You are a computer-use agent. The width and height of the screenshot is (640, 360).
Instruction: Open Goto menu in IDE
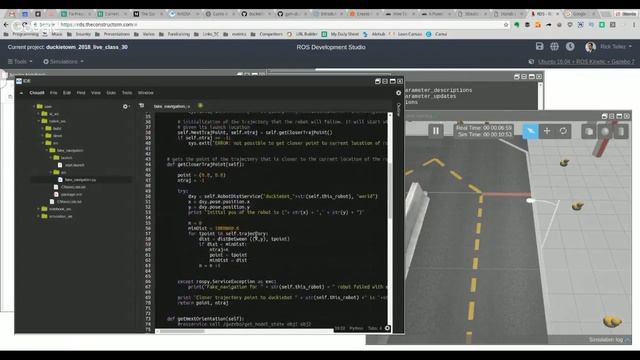click(x=111, y=93)
